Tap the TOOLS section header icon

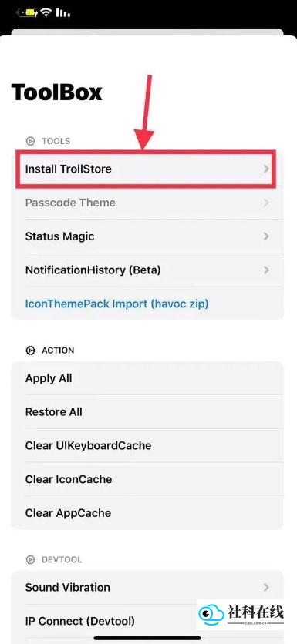pyautogui.click(x=30, y=141)
